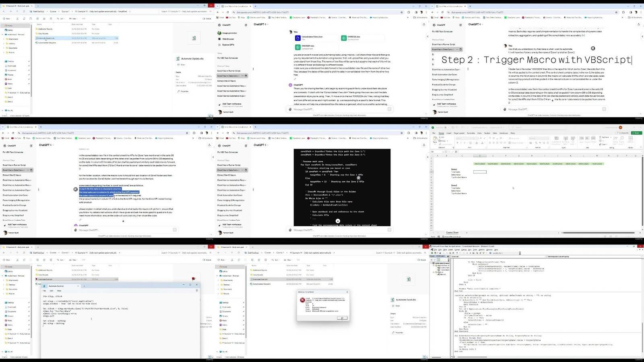Open Sort dropdown in Automate Update.vbs Explorer
The height and width of the screenshot is (362, 644).
[x=62, y=19]
